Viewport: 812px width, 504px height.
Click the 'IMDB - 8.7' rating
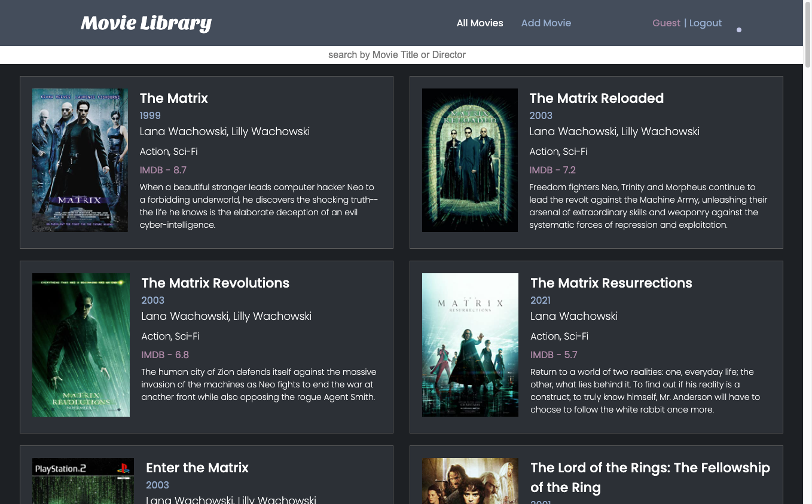click(163, 170)
